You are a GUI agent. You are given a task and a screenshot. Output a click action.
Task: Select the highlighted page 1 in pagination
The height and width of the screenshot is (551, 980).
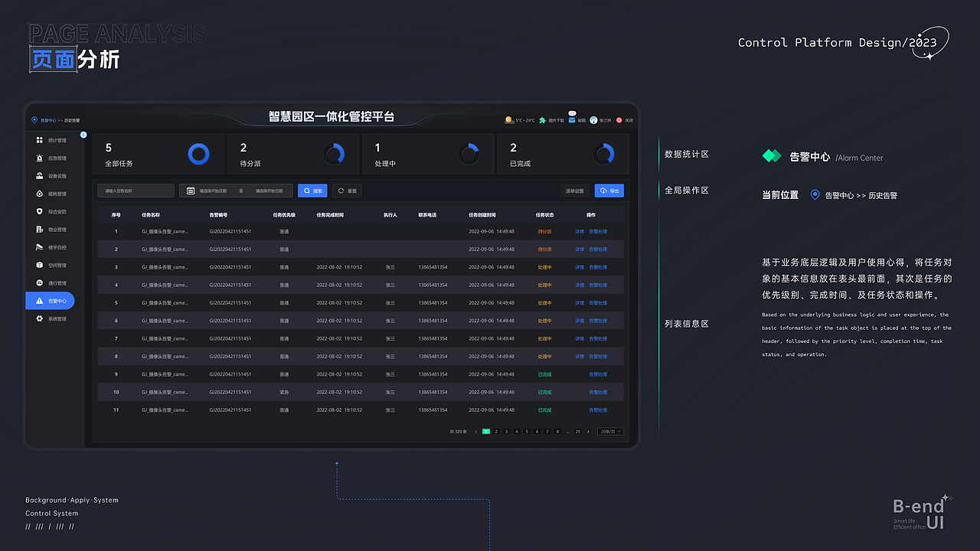486,432
